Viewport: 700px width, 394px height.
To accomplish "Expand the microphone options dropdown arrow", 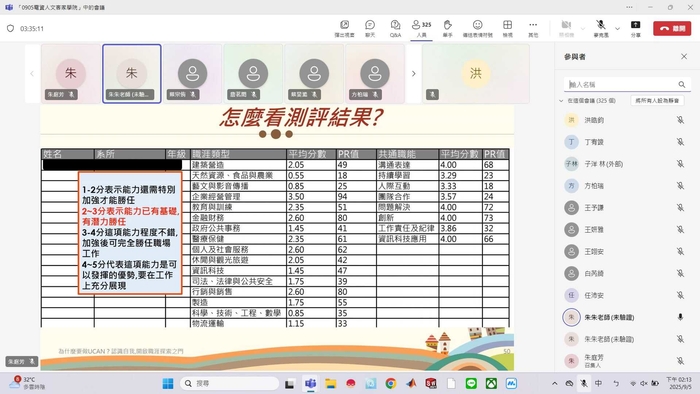I will tap(617, 29).
